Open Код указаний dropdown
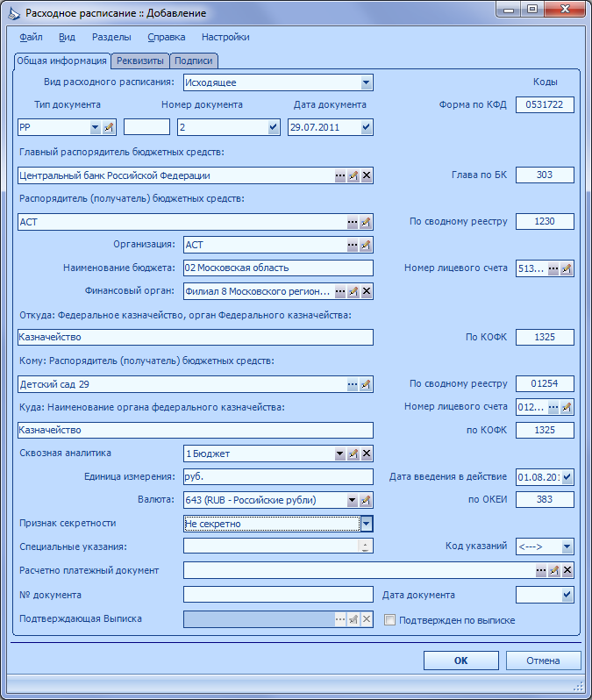 [567, 546]
